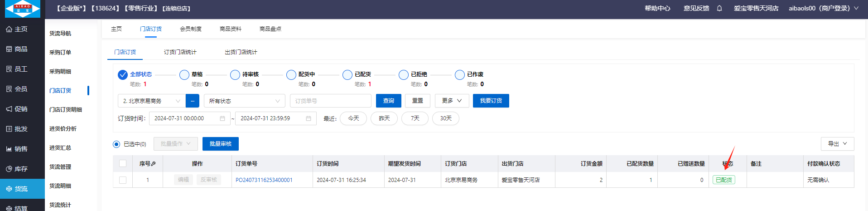Click calendar icon in start time field
The width and height of the screenshot is (868, 211).
[x=222, y=118]
